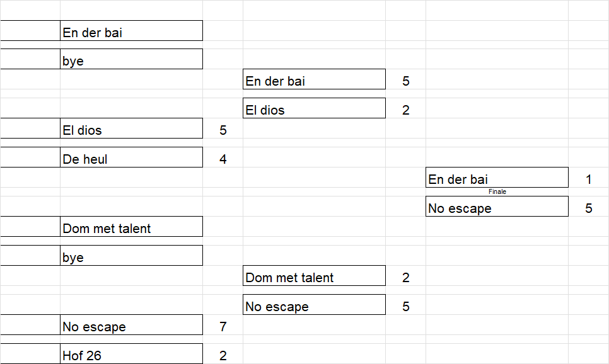Click the score 4 next to De heul
This screenshot has height=364, width=609.
[x=223, y=159]
